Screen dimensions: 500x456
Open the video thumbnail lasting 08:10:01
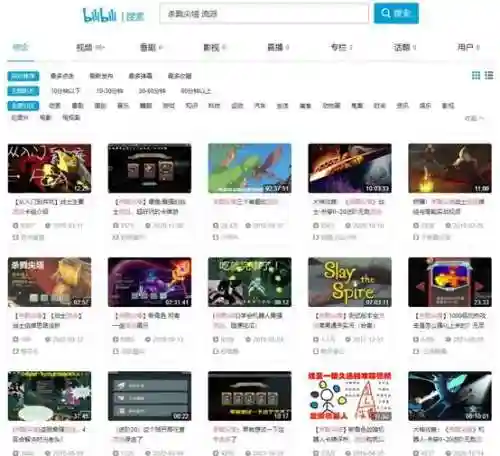(x=450, y=396)
